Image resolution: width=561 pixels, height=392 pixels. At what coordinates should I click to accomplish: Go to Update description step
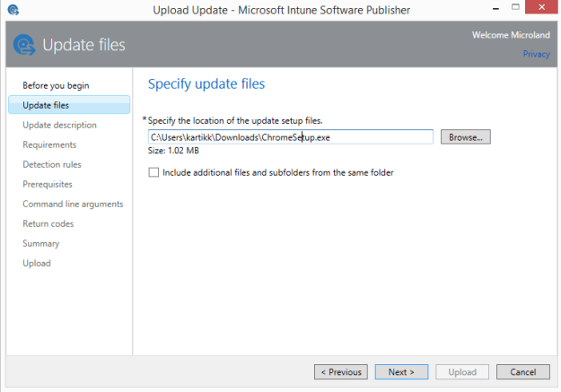coord(59,125)
